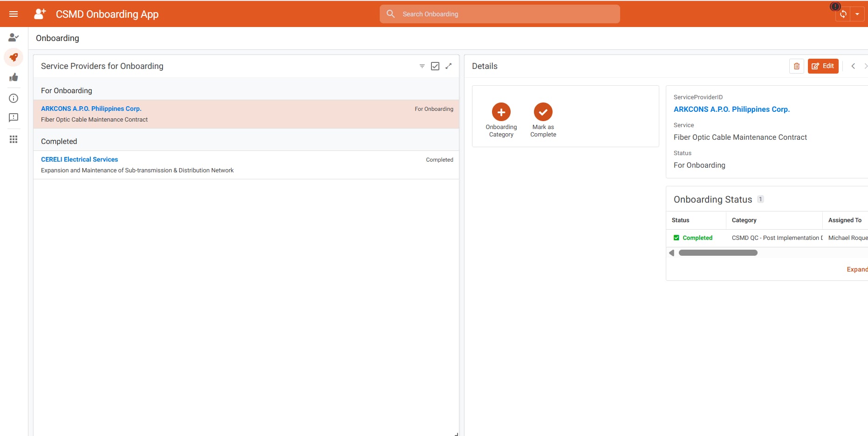Viewport: 868px width, 436px height.
Task: Click the scrollbar left arrow
Action: click(671, 253)
